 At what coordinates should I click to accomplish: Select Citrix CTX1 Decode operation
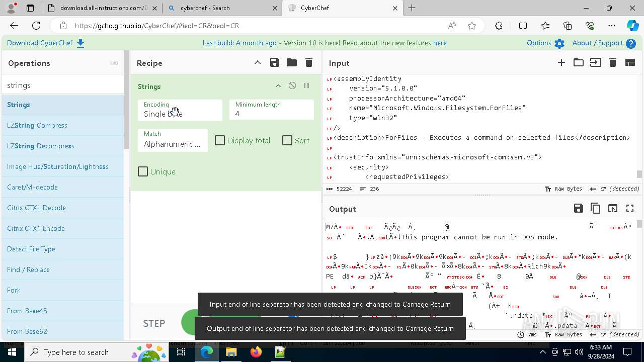click(x=63, y=208)
